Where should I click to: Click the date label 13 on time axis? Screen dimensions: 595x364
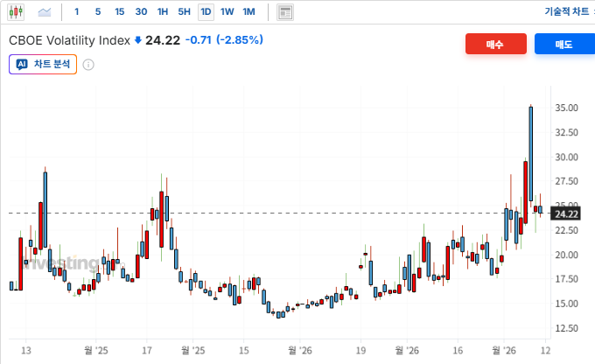click(25, 350)
